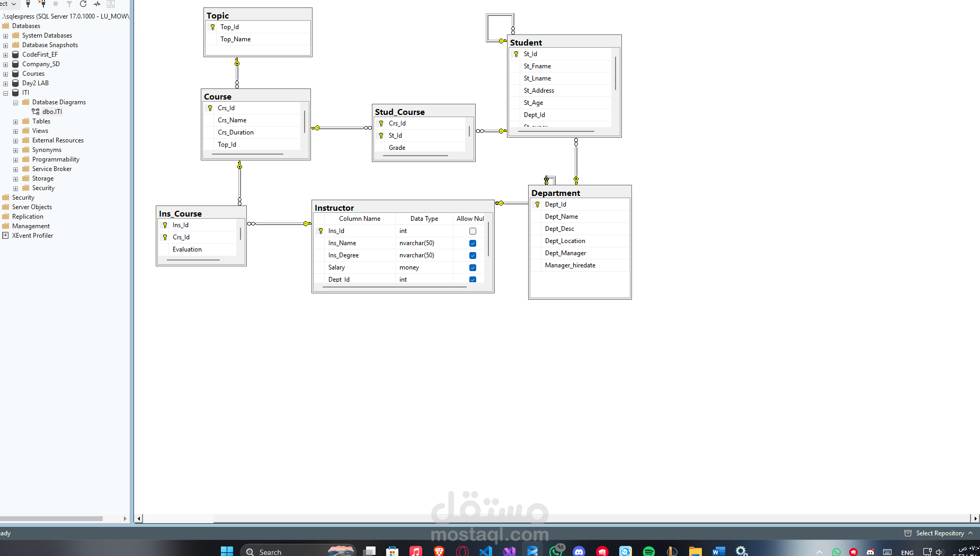Open the Select Repository menu at bottom right

pyautogui.click(x=939, y=533)
